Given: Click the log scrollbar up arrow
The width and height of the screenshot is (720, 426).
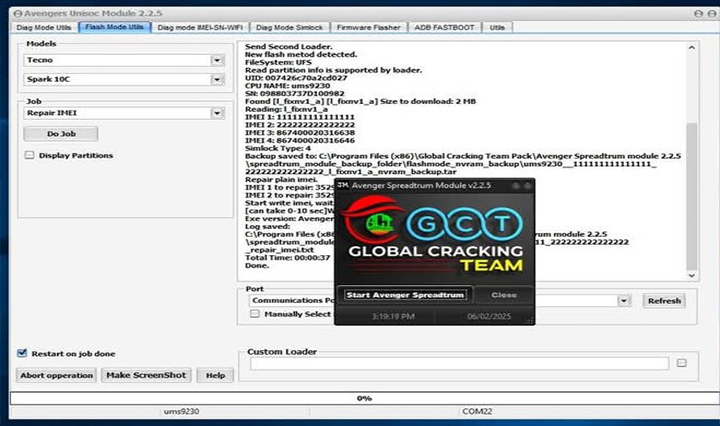Looking at the screenshot, I should click(692, 47).
